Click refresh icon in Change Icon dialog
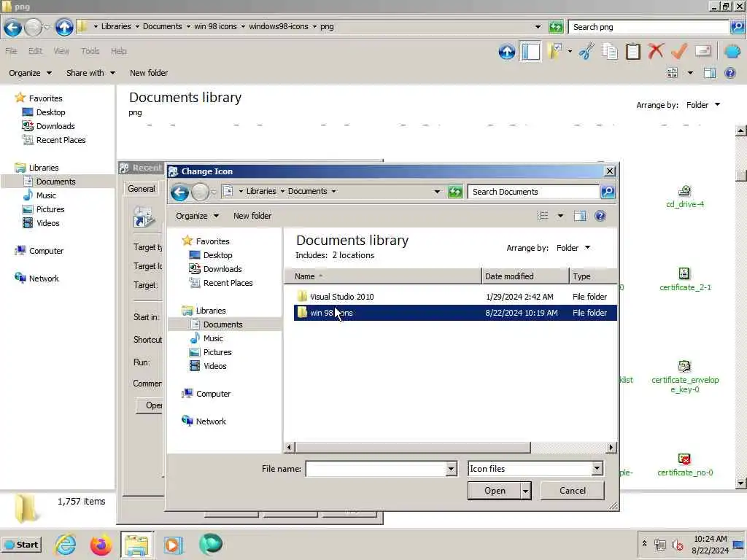The height and width of the screenshot is (560, 747). tap(455, 192)
